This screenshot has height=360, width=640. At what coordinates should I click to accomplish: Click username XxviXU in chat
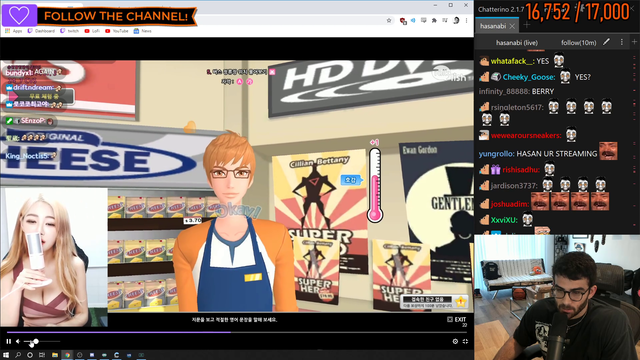(504, 220)
